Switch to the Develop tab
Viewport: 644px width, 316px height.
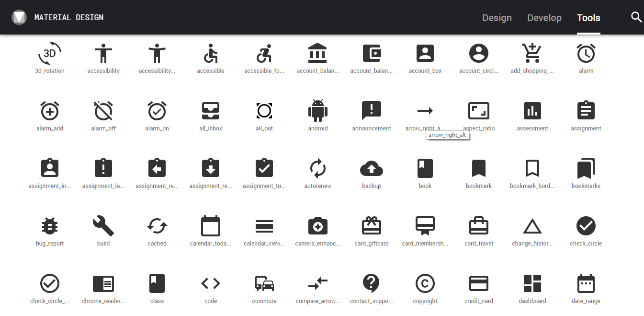click(x=544, y=18)
